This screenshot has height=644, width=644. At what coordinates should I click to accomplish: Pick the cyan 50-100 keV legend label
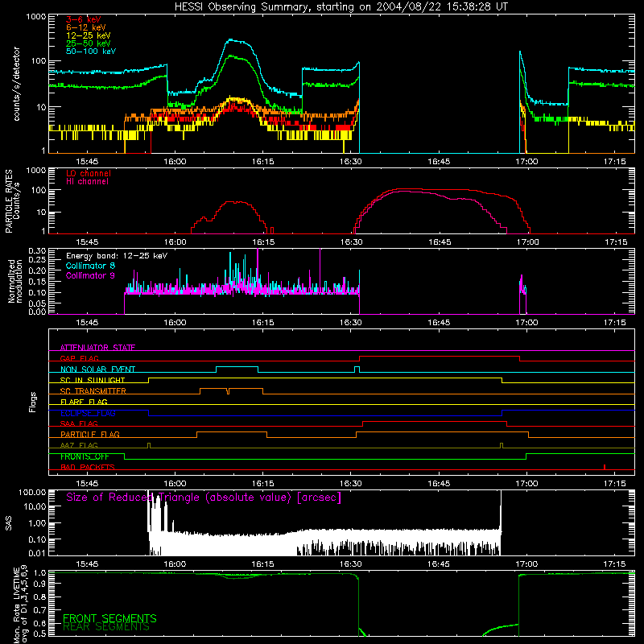91,52
